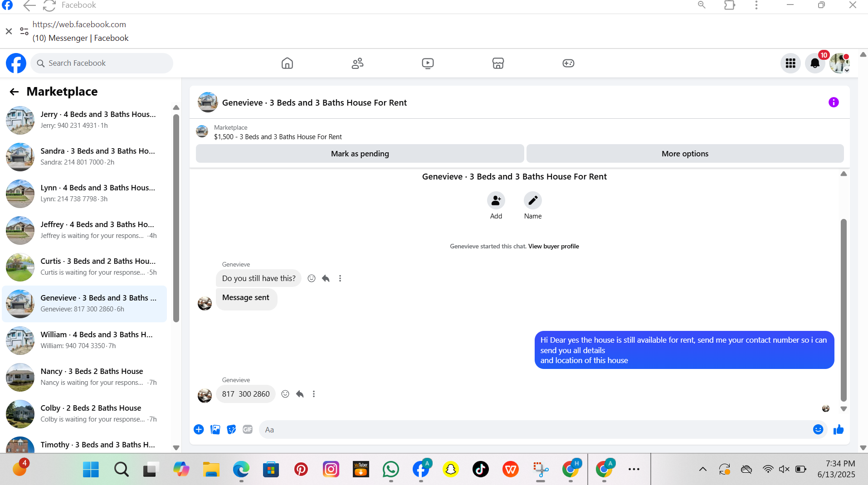This screenshot has width=868, height=485.
Task: Open the Marketplace storefront icon
Action: click(x=498, y=63)
